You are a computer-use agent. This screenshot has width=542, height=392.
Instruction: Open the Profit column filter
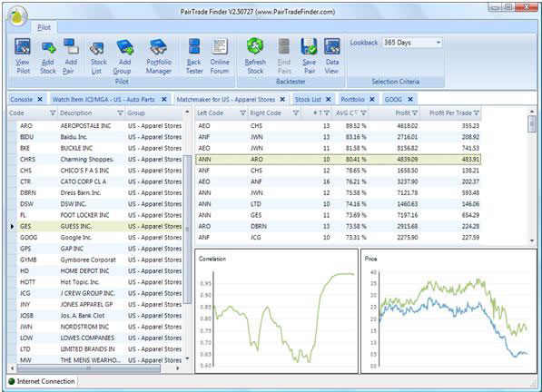[x=415, y=113]
